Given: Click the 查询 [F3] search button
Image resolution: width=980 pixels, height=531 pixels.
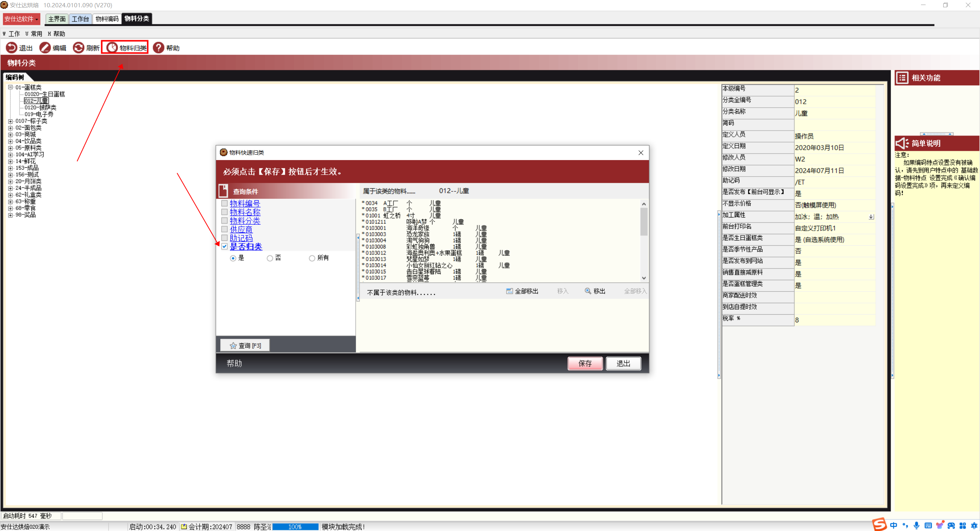Looking at the screenshot, I should (245, 345).
